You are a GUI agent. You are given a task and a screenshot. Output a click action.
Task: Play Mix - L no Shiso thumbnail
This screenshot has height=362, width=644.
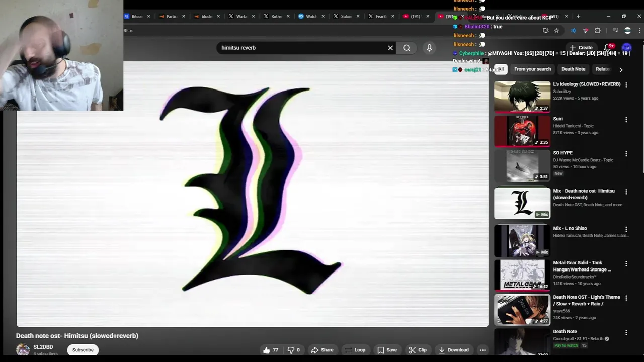[522, 241]
